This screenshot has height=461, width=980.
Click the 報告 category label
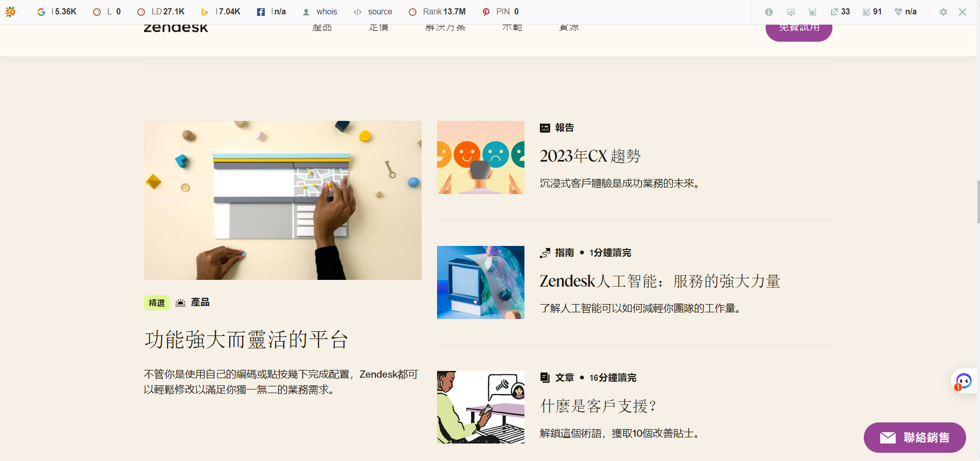[565, 128]
